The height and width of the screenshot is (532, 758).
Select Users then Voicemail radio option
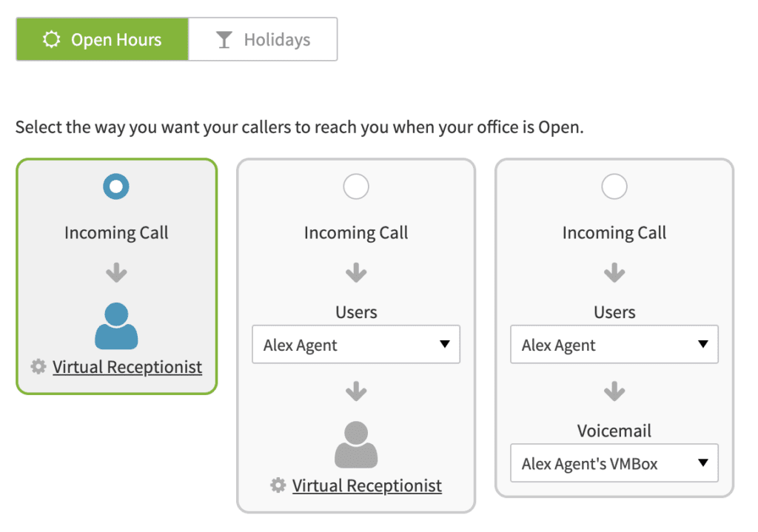tap(614, 186)
